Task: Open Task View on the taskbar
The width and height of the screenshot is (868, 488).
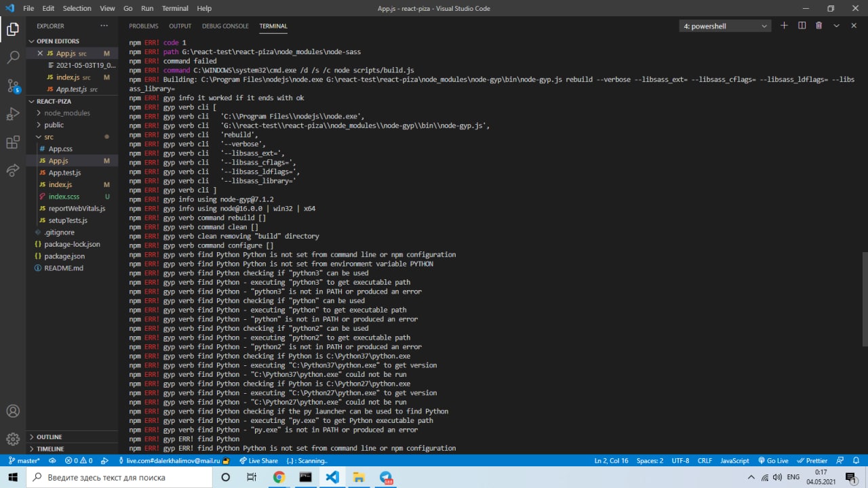Action: [x=252, y=477]
